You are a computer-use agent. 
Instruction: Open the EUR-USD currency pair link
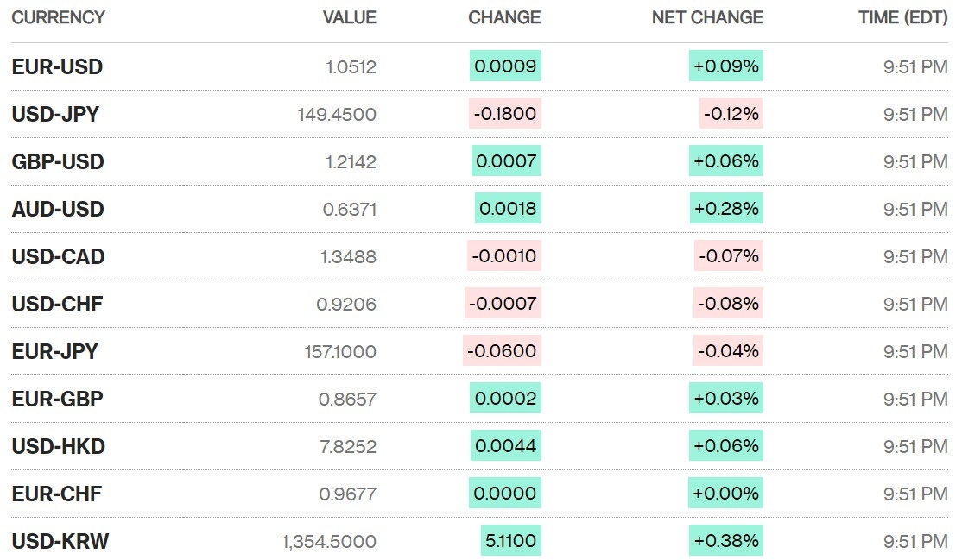click(x=57, y=66)
